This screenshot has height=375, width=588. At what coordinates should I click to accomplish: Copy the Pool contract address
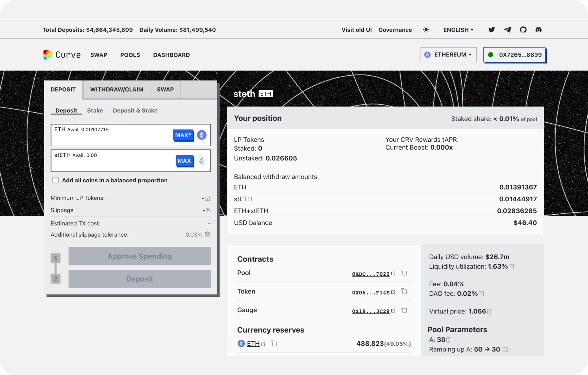click(x=404, y=273)
